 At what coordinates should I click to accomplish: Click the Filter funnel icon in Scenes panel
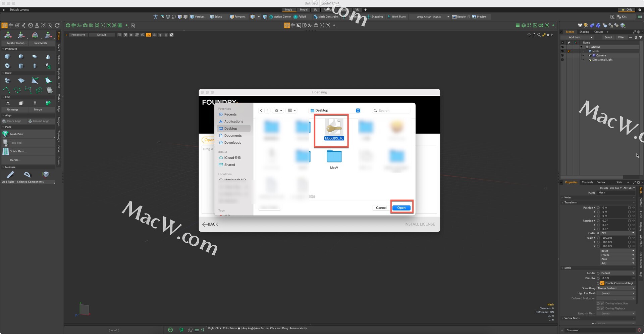click(641, 37)
